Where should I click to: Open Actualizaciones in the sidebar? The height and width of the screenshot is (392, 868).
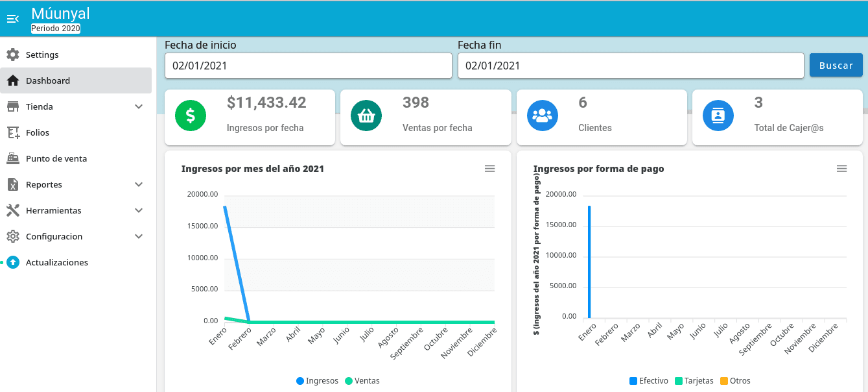[x=76, y=262]
